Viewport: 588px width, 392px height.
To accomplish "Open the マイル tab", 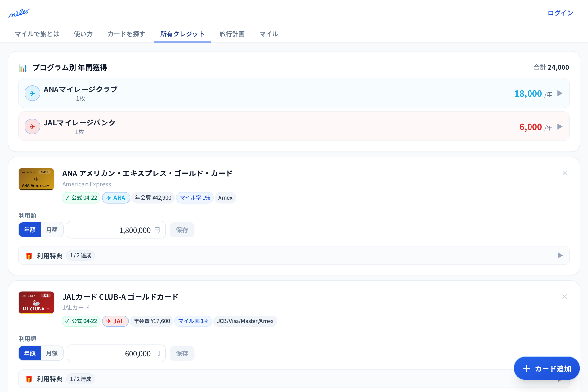I will [x=269, y=34].
